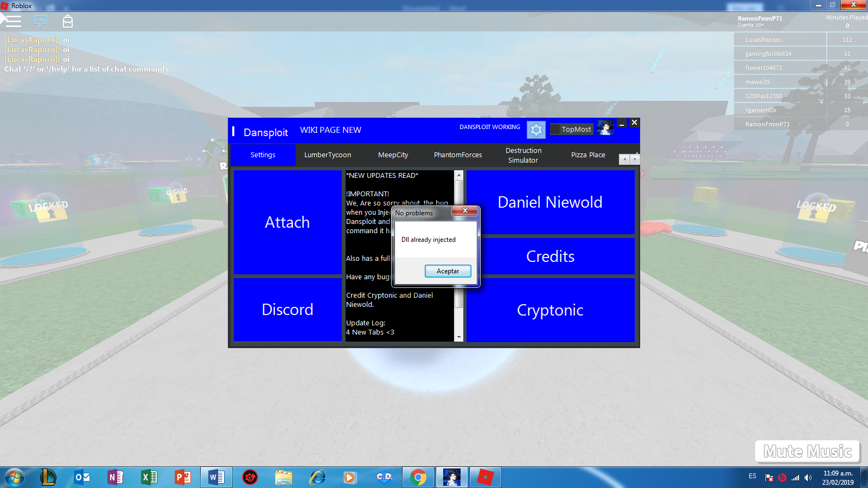The height and width of the screenshot is (488, 868).
Task: Launch OneNote from the taskbar
Action: tap(116, 477)
